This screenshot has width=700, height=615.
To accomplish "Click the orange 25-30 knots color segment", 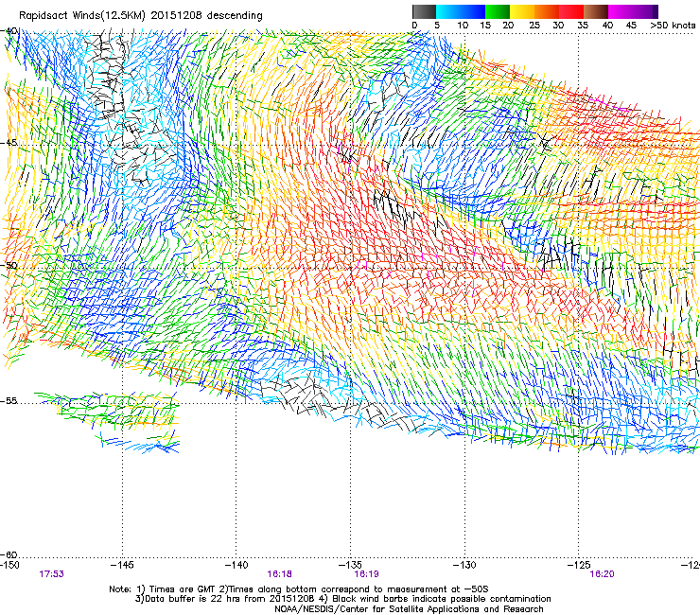I will click(x=547, y=11).
